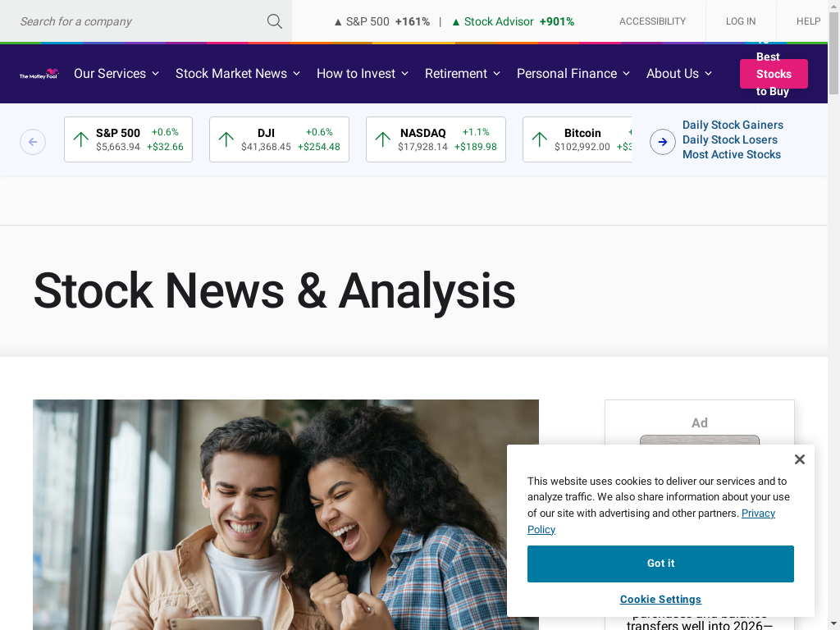Open the featured article photo

285,514
